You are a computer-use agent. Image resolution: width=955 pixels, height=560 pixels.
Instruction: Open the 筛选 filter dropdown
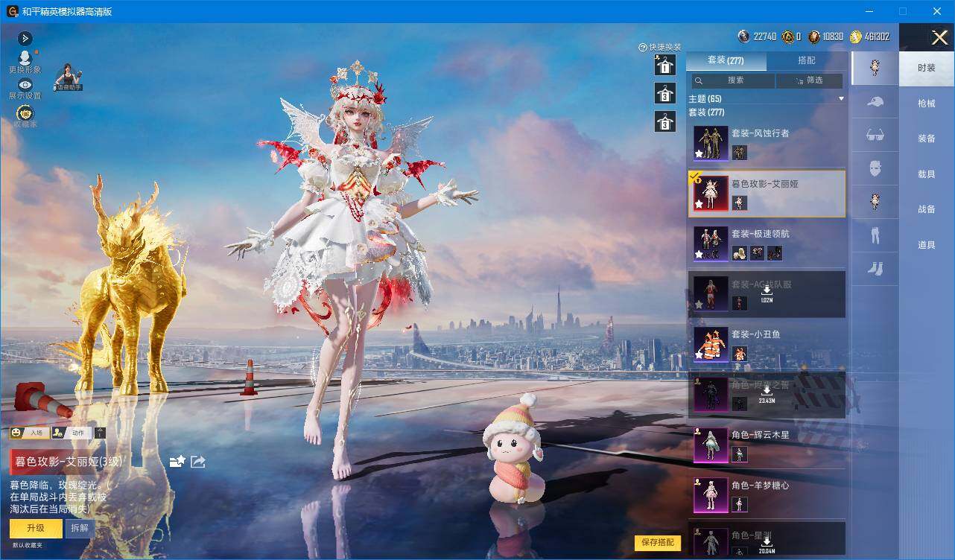pyautogui.click(x=809, y=80)
